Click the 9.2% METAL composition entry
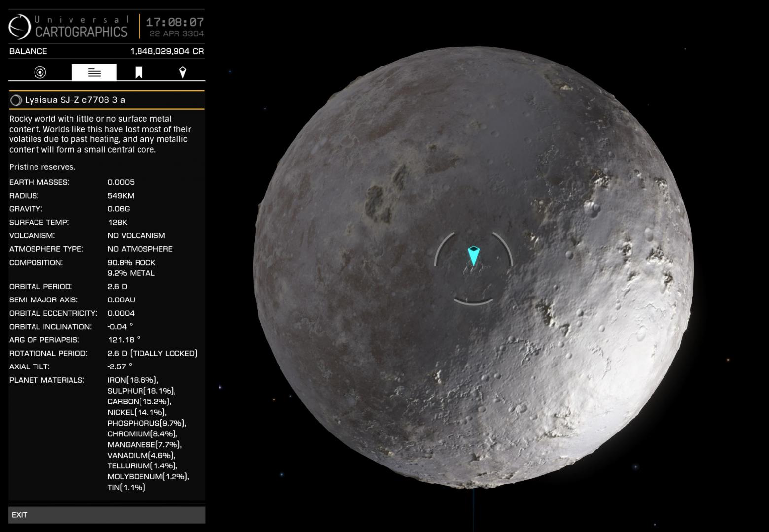The width and height of the screenshot is (769, 532). (131, 273)
